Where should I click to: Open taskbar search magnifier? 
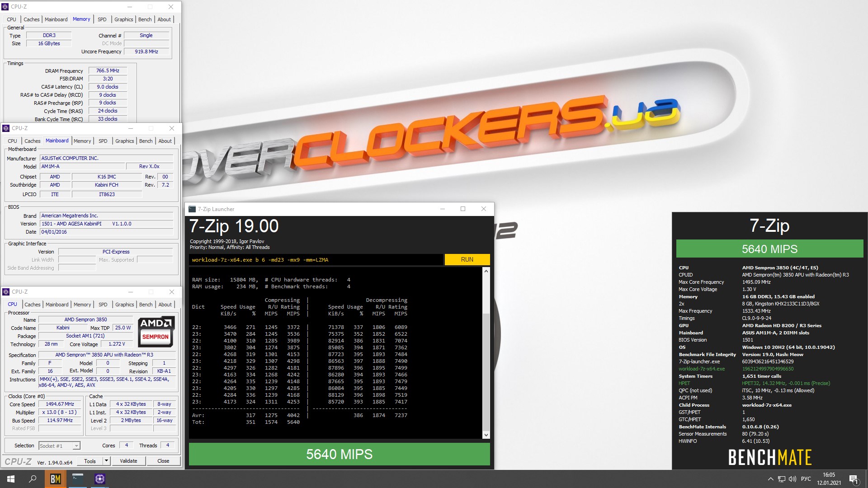click(x=33, y=479)
